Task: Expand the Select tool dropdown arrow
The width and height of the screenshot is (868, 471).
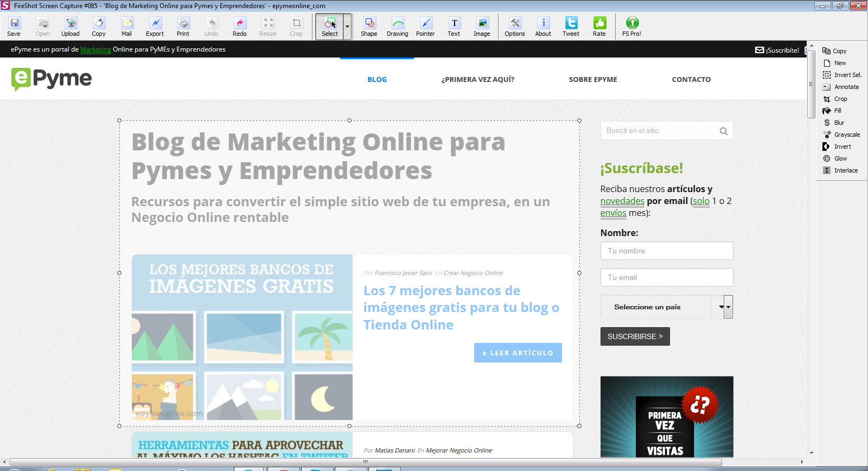Action: [x=348, y=26]
